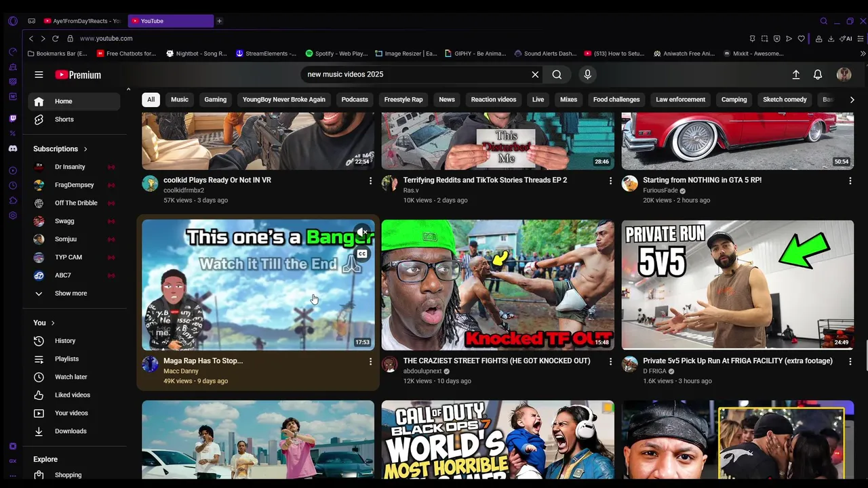Select the Freestyle Rap chip
The width and height of the screenshot is (868, 488).
[403, 100]
